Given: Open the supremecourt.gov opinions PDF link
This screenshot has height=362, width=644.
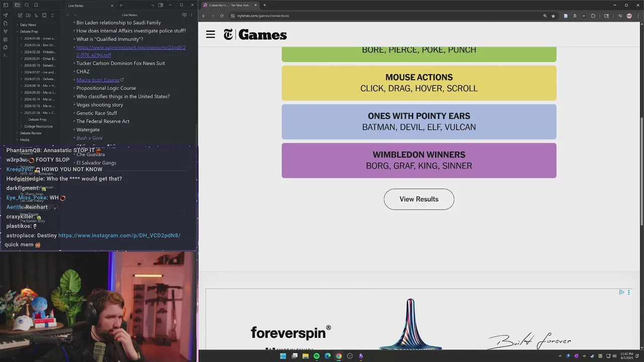Looking at the screenshot, I should coord(131,51).
